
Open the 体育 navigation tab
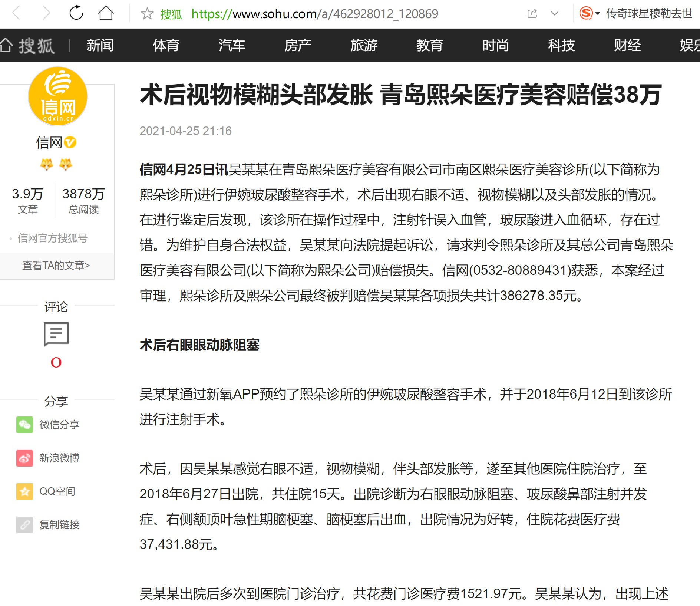pyautogui.click(x=166, y=45)
